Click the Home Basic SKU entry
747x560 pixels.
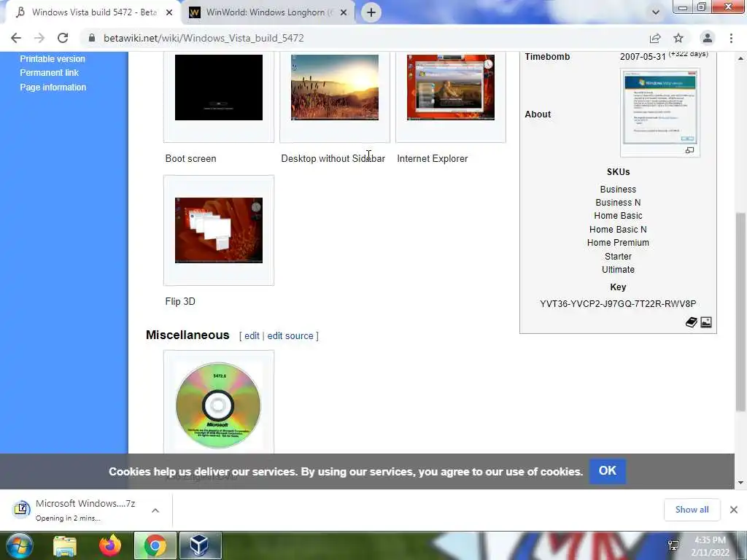coord(618,216)
